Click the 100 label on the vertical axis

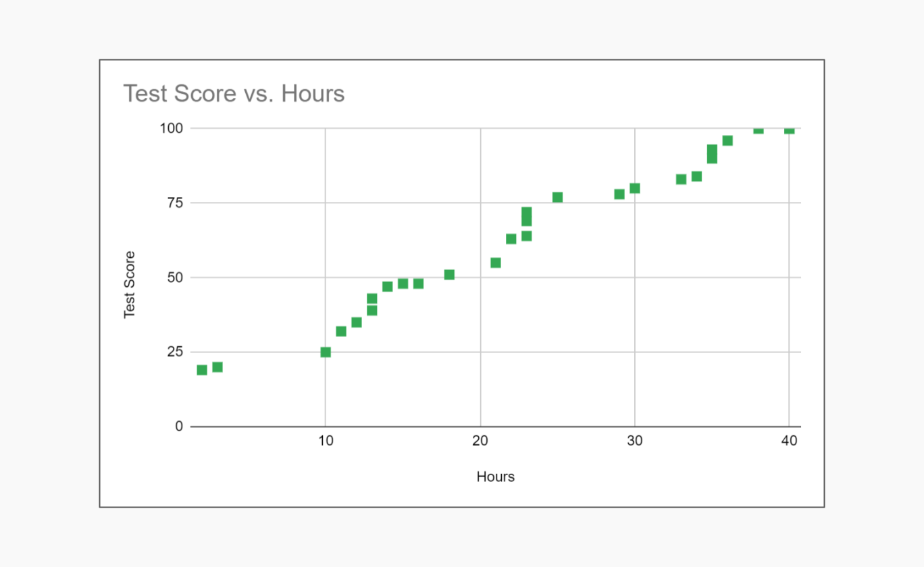click(172, 128)
